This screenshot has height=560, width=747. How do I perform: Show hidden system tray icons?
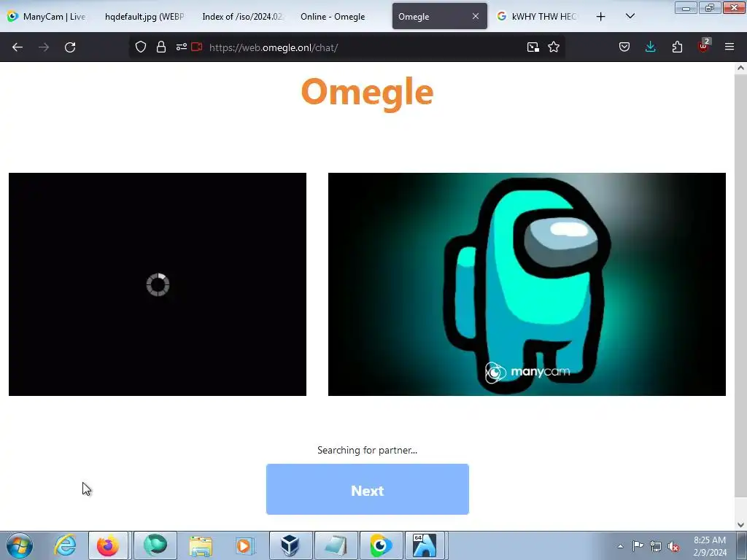[620, 546]
